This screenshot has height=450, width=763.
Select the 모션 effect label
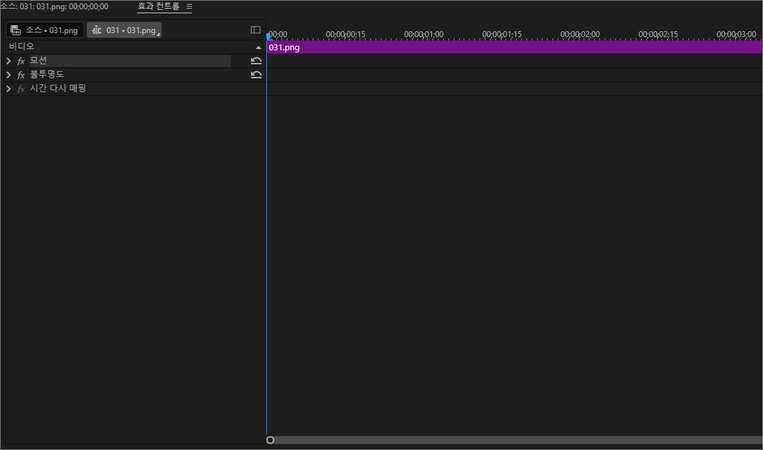[x=39, y=61]
